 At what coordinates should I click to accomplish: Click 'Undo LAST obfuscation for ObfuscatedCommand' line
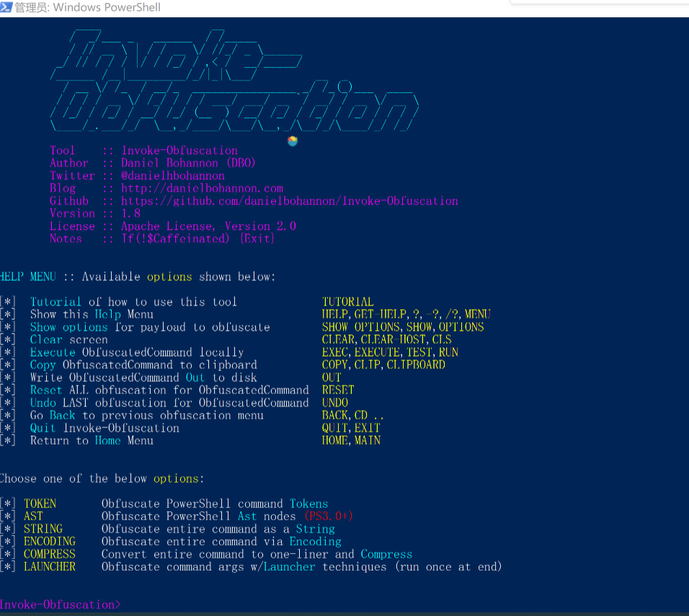(169, 403)
